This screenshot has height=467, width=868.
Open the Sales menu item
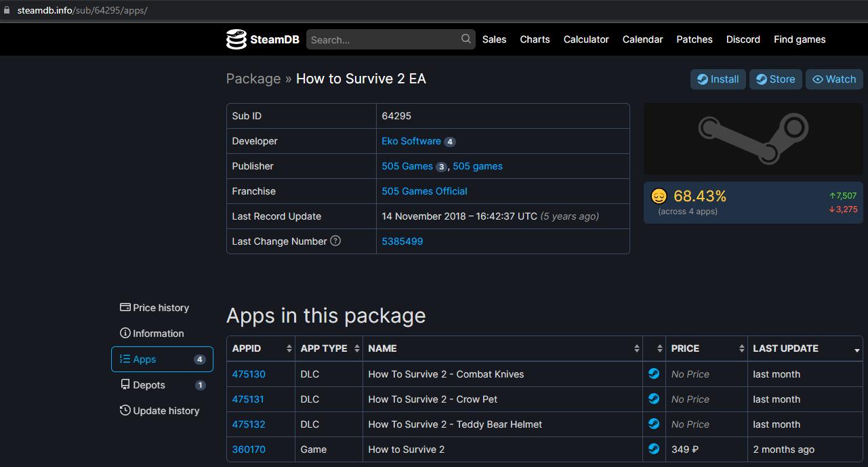(x=494, y=39)
